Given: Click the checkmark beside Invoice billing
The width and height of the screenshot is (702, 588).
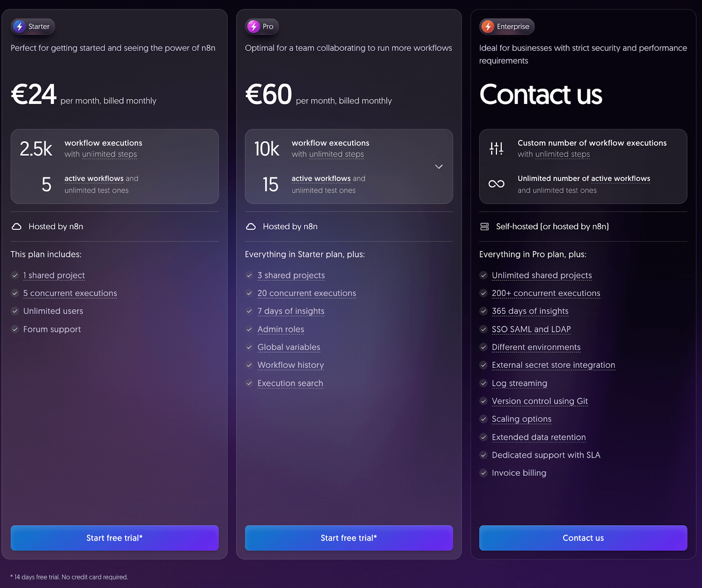Looking at the screenshot, I should 484,473.
